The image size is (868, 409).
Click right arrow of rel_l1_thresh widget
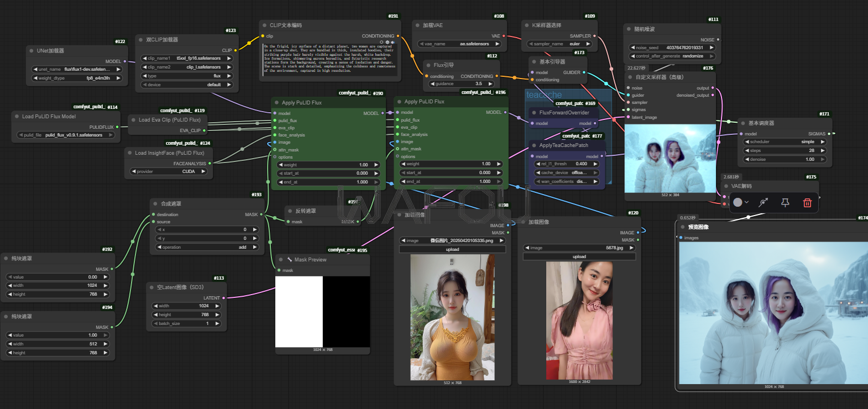595,164
